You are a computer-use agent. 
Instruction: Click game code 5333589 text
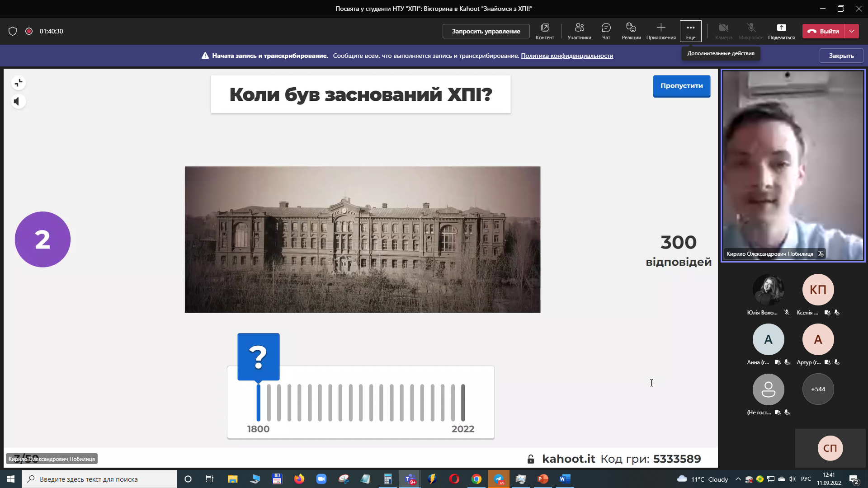click(x=677, y=459)
